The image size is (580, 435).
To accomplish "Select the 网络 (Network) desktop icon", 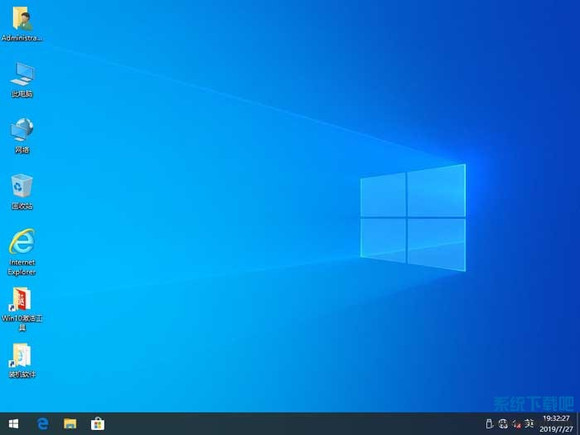I will (x=22, y=136).
